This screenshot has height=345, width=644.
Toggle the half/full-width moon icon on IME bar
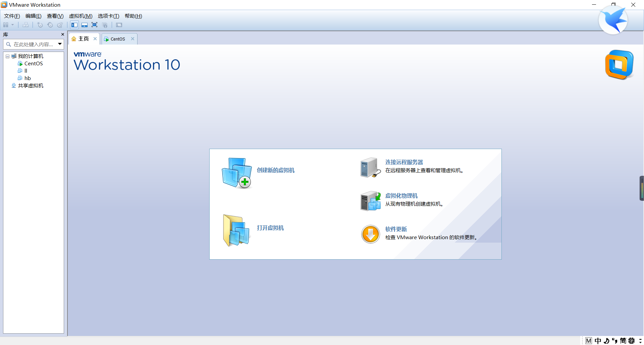[x=606, y=341]
